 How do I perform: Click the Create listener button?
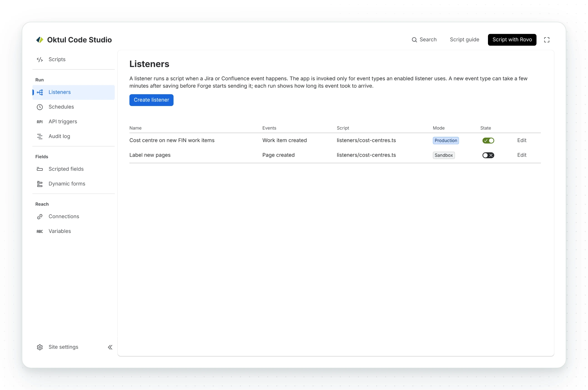[x=151, y=100]
